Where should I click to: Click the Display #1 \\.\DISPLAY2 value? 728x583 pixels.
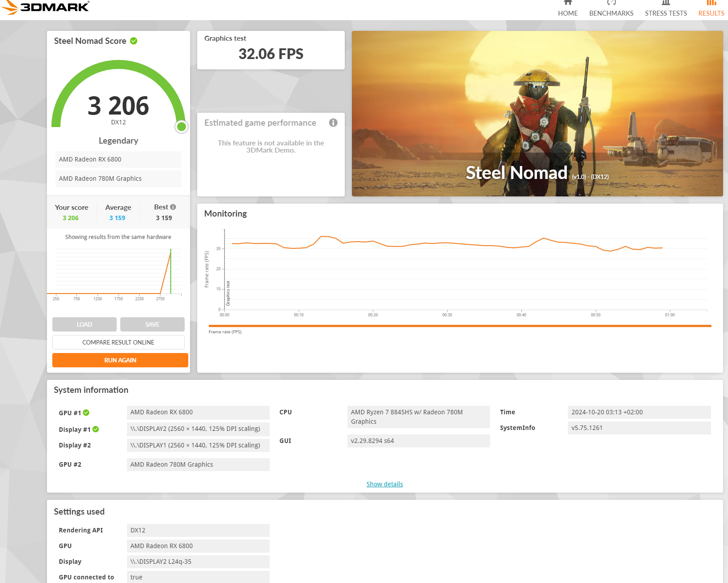pos(198,429)
